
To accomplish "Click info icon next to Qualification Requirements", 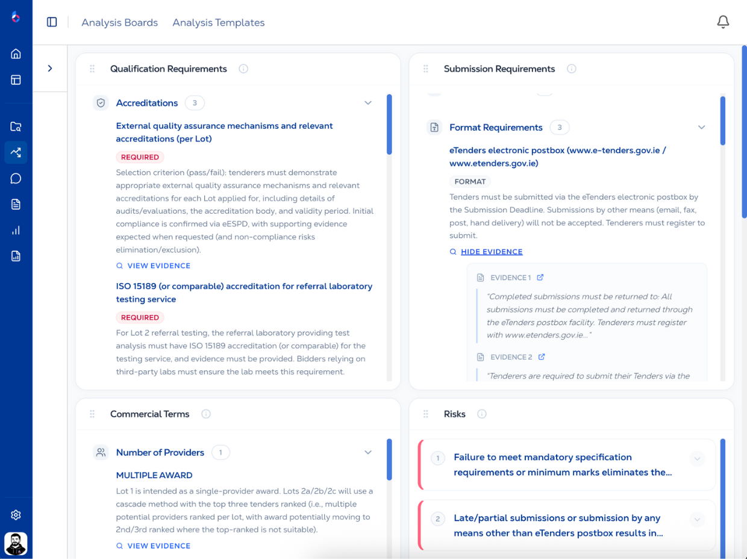I will pyautogui.click(x=243, y=69).
